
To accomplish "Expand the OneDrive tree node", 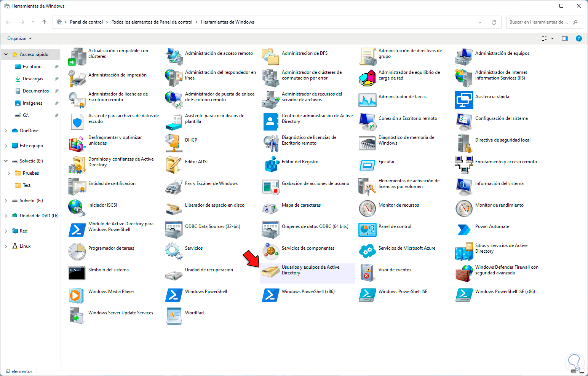I will [x=6, y=131].
